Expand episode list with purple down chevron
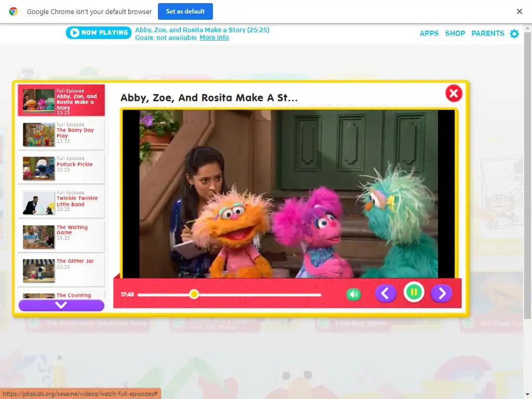The width and height of the screenshot is (532, 399). tap(61, 305)
